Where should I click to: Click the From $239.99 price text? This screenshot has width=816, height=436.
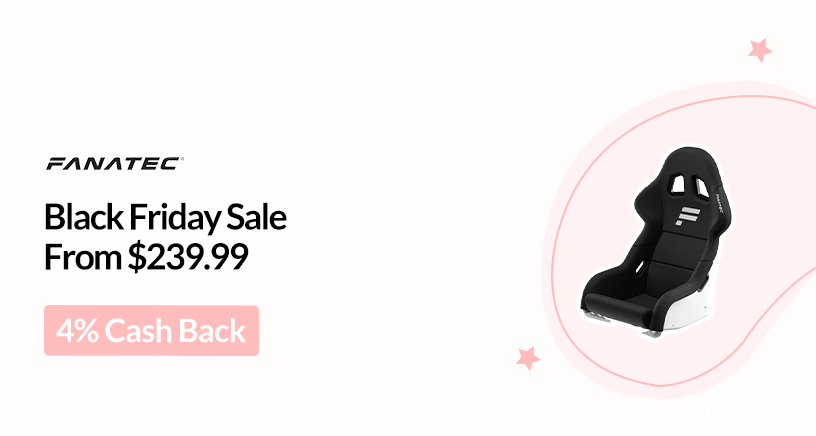[x=146, y=257]
